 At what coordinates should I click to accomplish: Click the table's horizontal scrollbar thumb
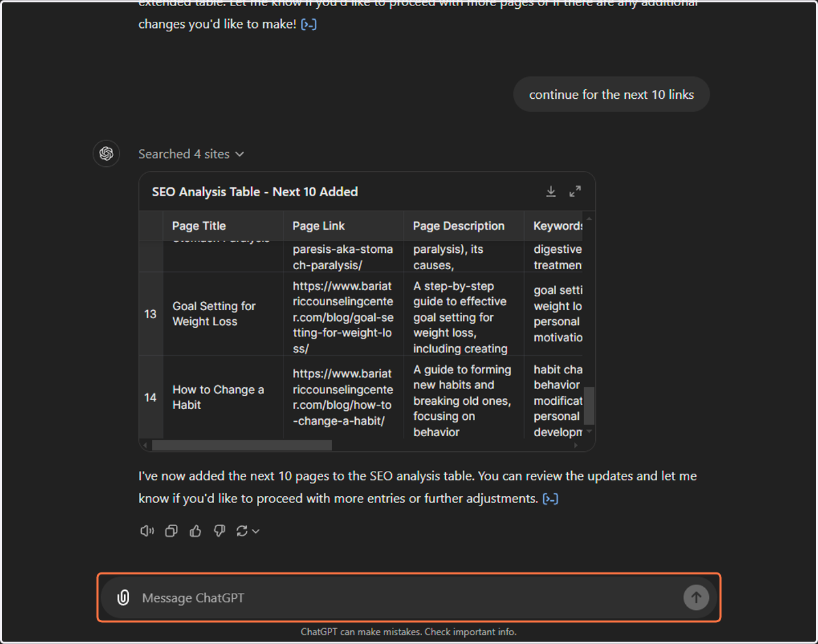tap(242, 445)
